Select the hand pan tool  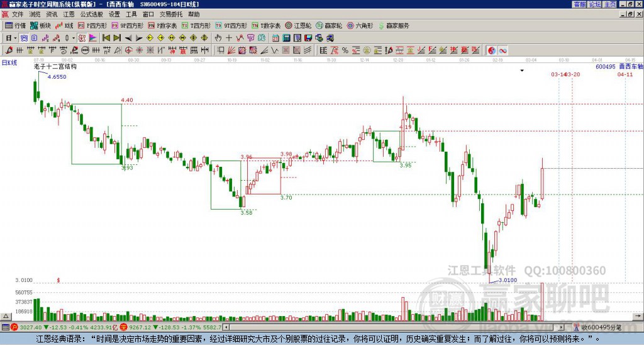[218, 38]
